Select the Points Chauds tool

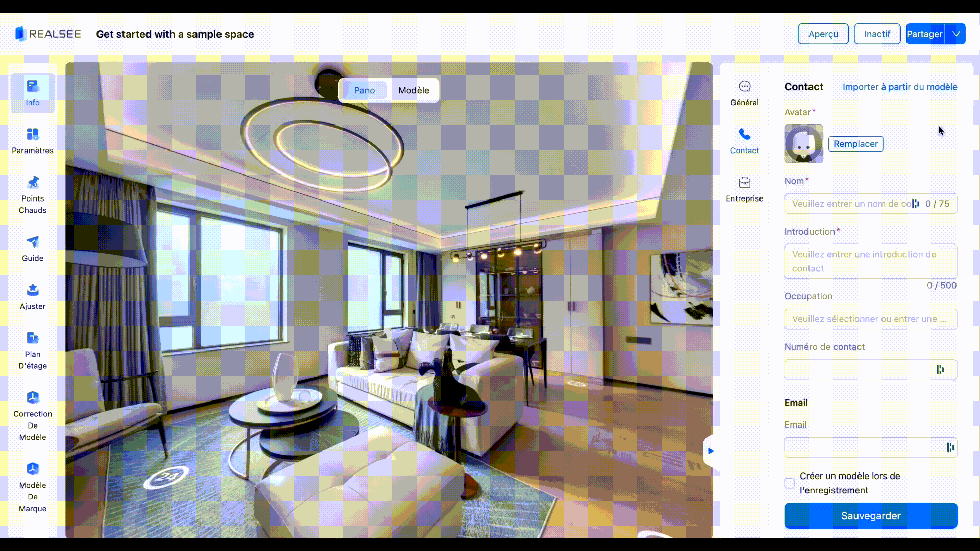(x=33, y=195)
